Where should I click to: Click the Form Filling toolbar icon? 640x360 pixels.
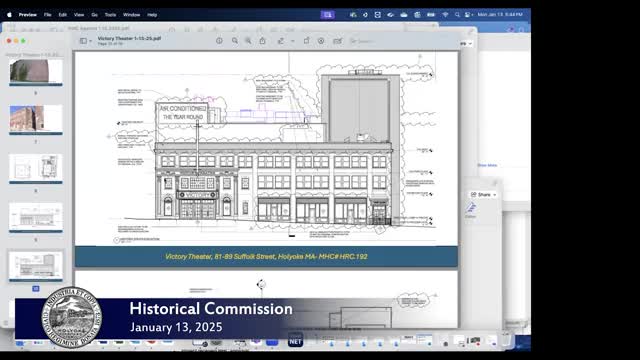[x=338, y=41]
